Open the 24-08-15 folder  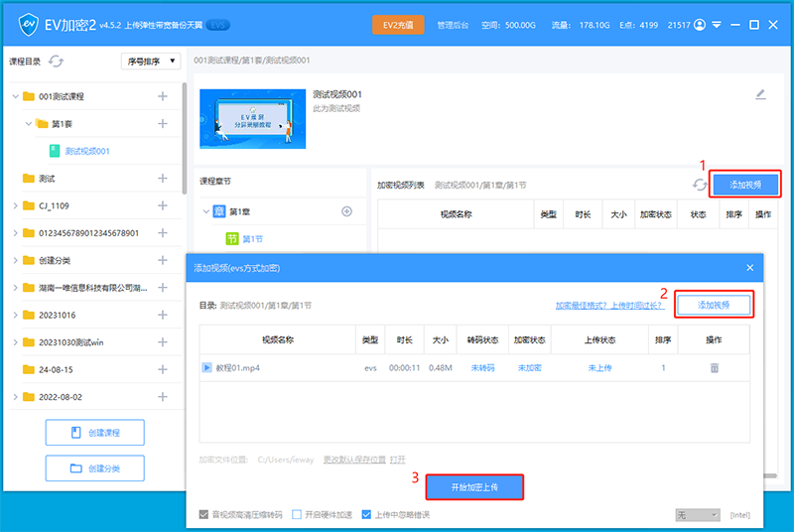(56, 369)
